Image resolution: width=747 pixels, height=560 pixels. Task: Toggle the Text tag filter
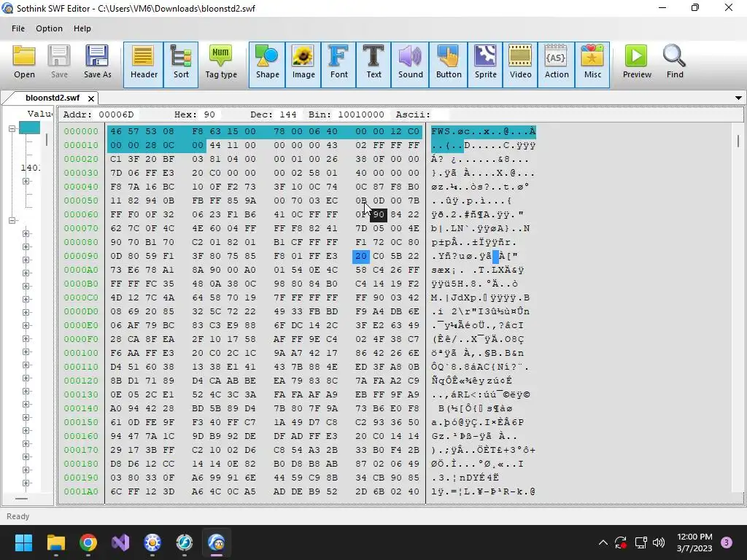click(373, 65)
